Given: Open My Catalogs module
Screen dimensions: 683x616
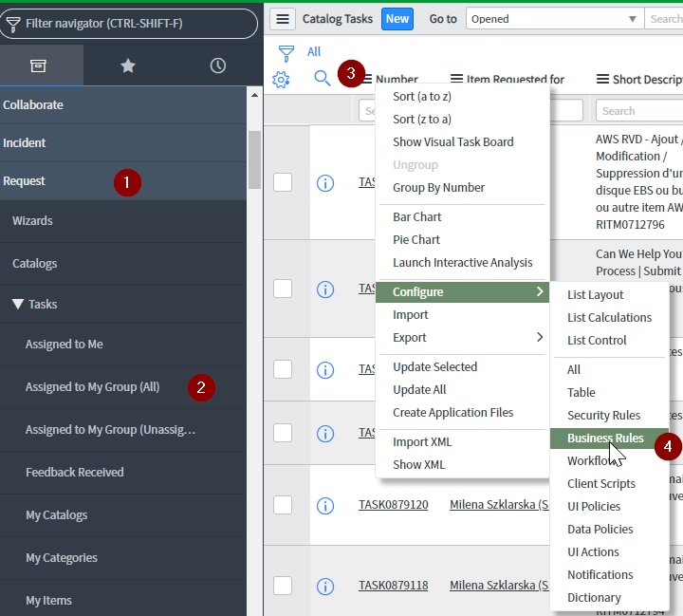Looking at the screenshot, I should (123, 514).
